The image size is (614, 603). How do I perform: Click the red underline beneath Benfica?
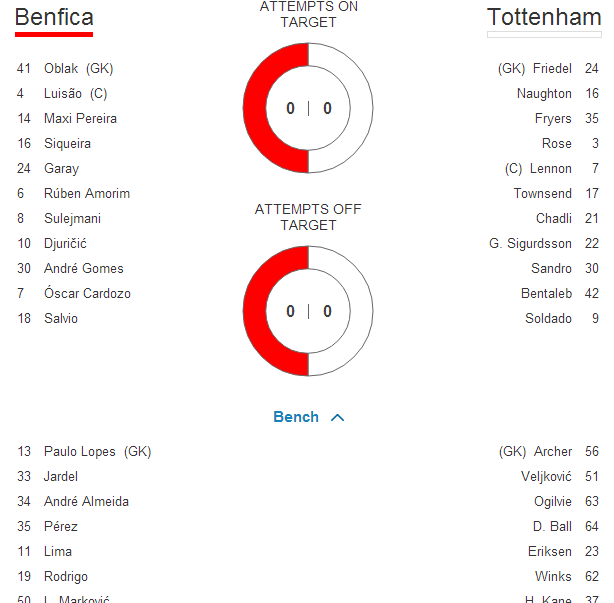pyautogui.click(x=54, y=34)
